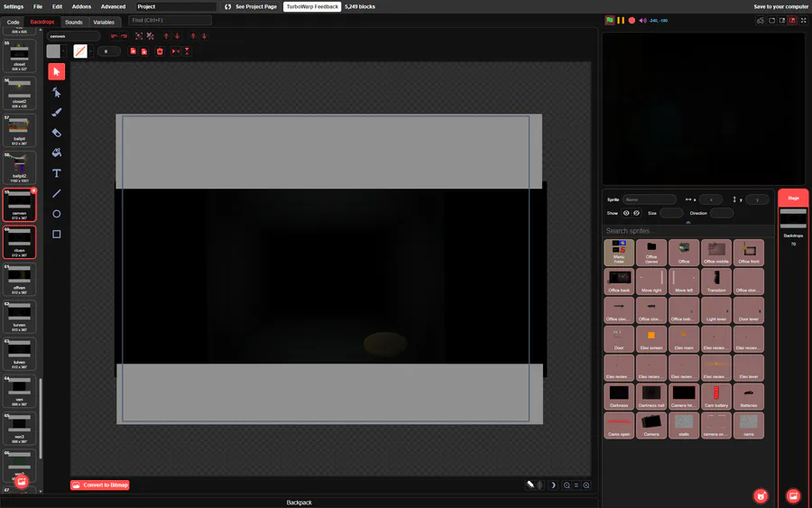Click the outline width number field
812x508 pixels.
click(x=109, y=51)
